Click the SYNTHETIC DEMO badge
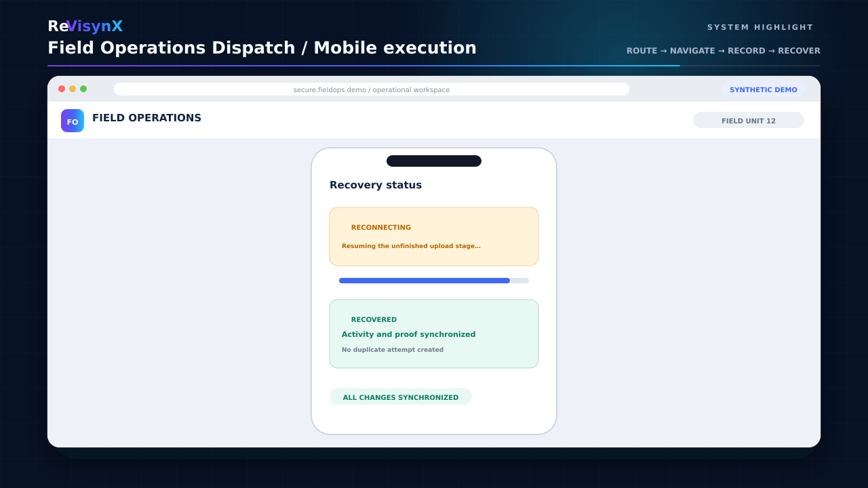The width and height of the screenshot is (868, 488). [764, 89]
